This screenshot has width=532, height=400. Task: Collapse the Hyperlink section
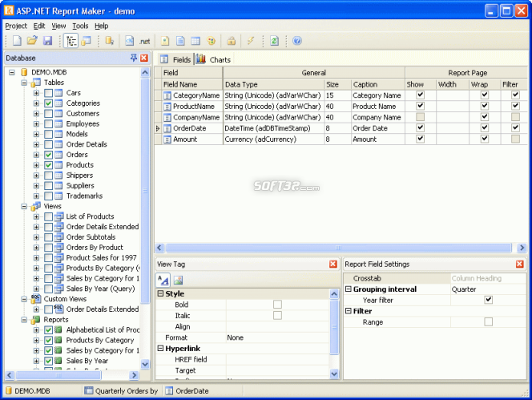click(161, 348)
